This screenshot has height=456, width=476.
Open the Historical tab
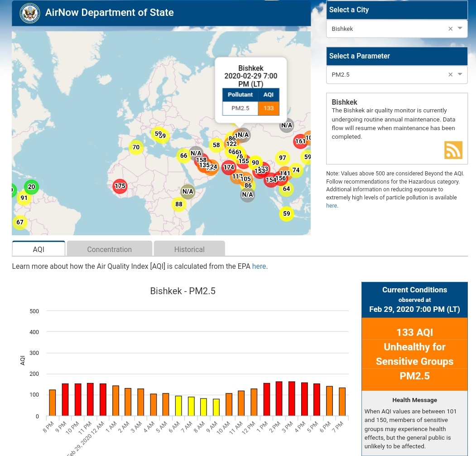click(x=189, y=249)
